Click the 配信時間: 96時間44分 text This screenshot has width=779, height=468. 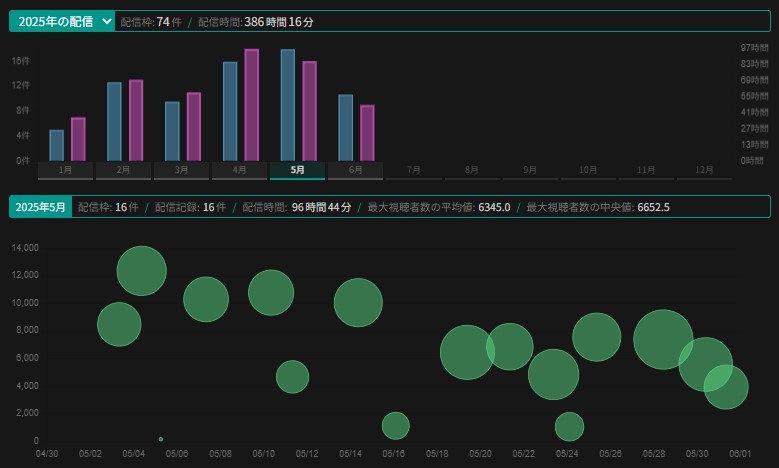[297, 207]
